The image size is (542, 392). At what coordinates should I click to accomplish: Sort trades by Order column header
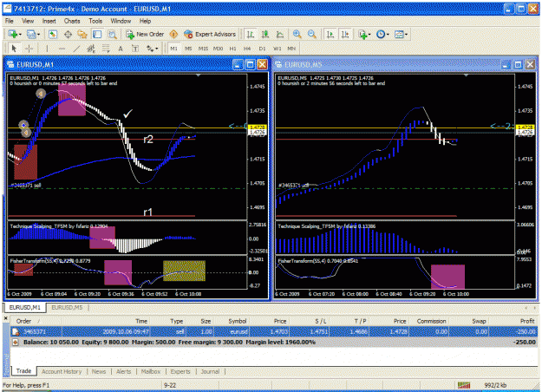coord(24,321)
